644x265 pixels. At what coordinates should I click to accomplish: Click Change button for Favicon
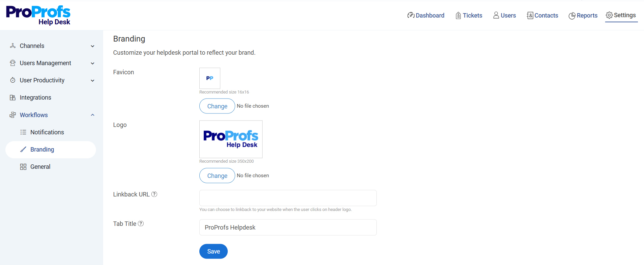click(217, 106)
